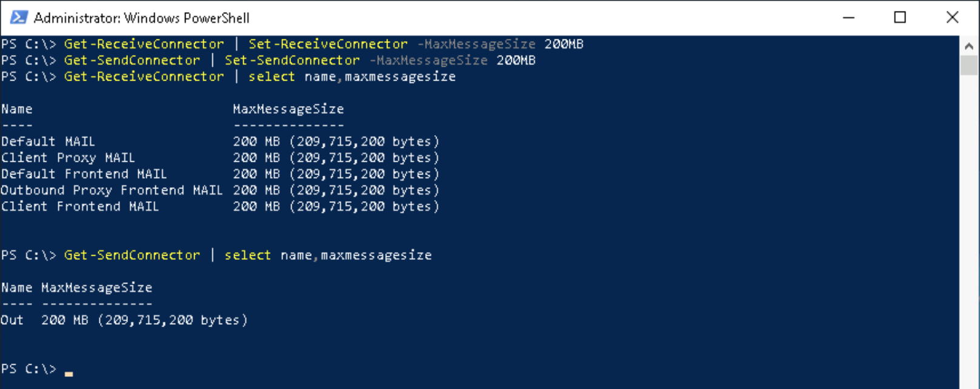Click the 'Client Frontend MAIL' connector name

pos(80,207)
